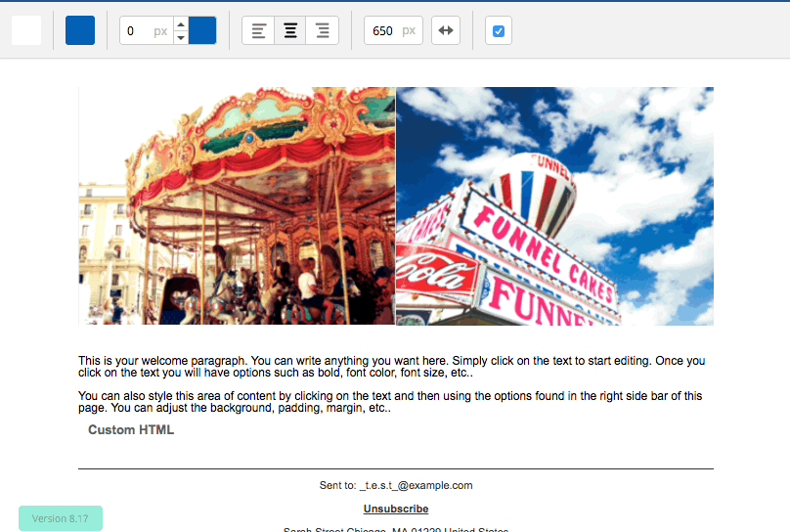Click the Version 8.17 badge
This screenshot has height=532, width=790.
pos(61,518)
